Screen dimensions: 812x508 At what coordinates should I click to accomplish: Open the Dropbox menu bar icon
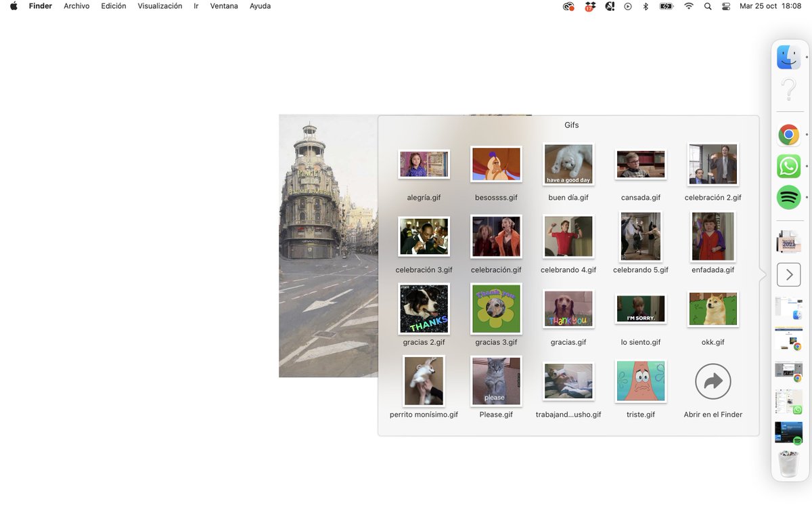click(x=590, y=6)
